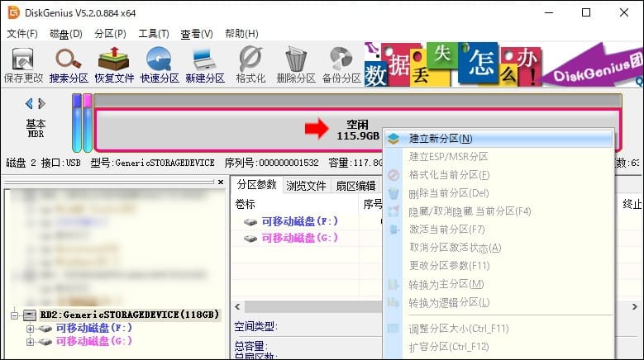Screen dimensions: 644x360
Task: Select 可移动磁盘(G:) row in partition table
Action: [x=299, y=238]
